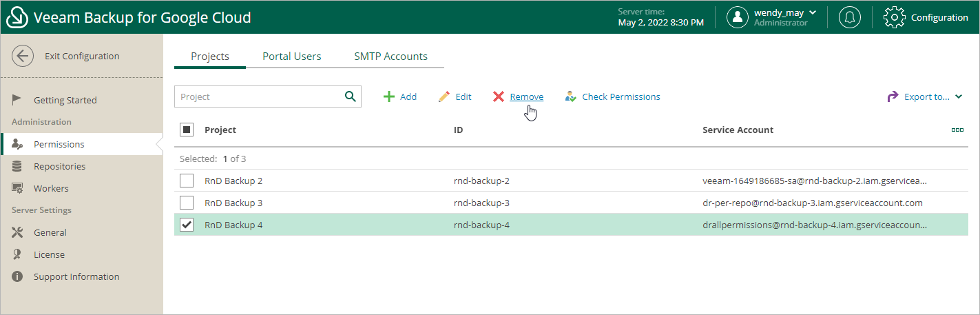Click the Export to label
The image size is (980, 315).
pyautogui.click(x=927, y=96)
